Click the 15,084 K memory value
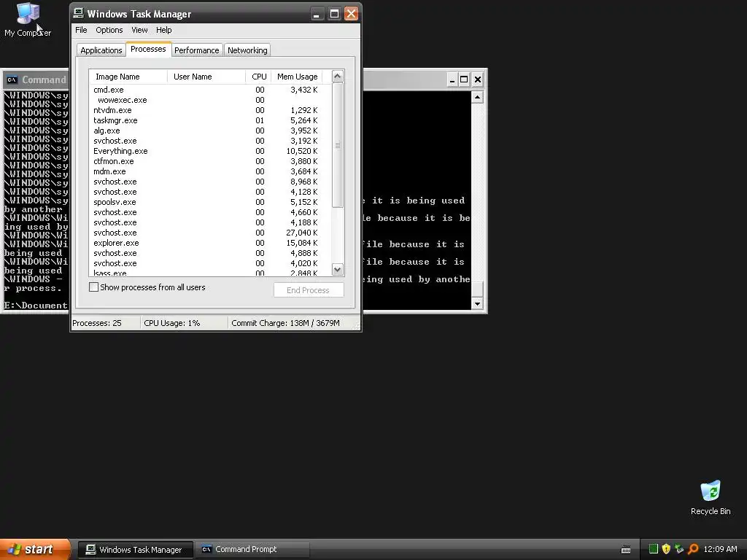Image resolution: width=747 pixels, height=560 pixels. (x=301, y=244)
